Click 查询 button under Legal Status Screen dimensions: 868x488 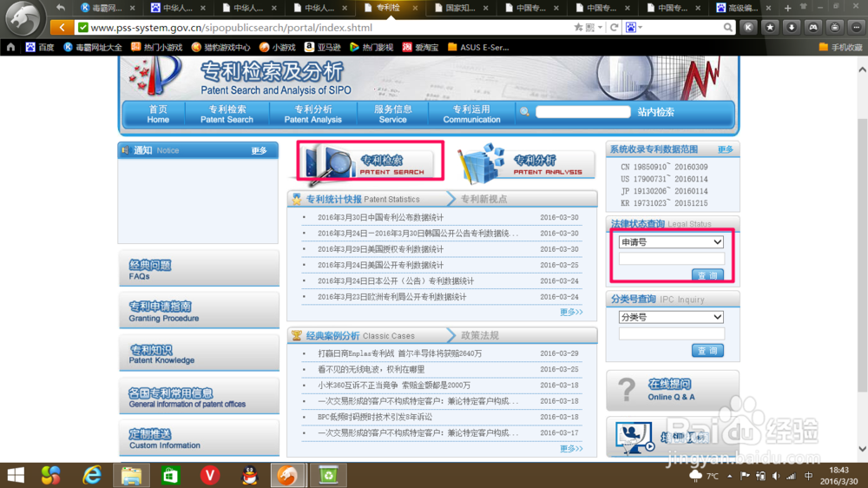coord(707,275)
